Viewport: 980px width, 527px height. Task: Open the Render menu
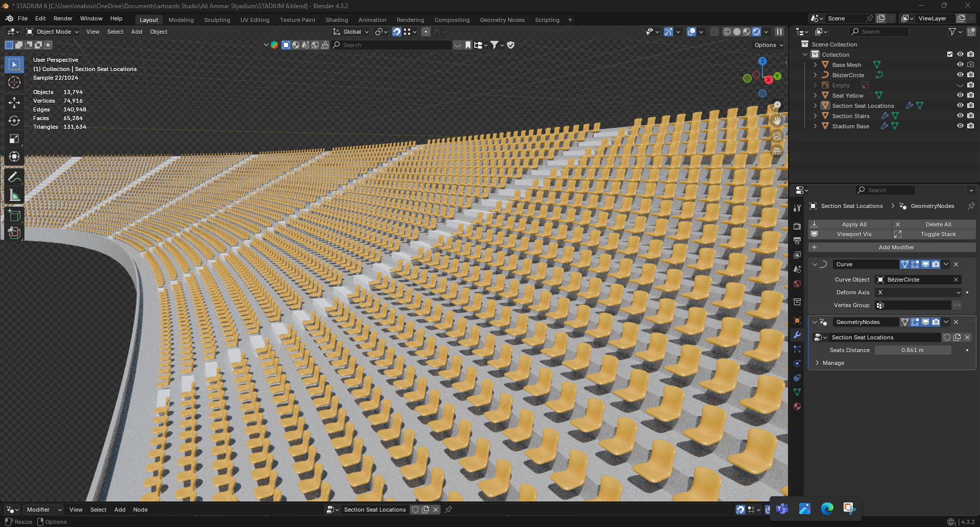pos(63,18)
